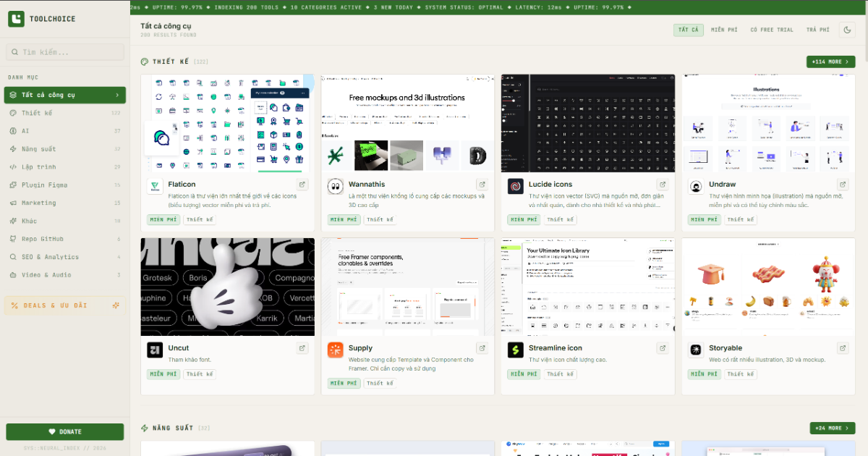Open Năng suất category in sidebar
868x456 pixels.
(x=65, y=149)
